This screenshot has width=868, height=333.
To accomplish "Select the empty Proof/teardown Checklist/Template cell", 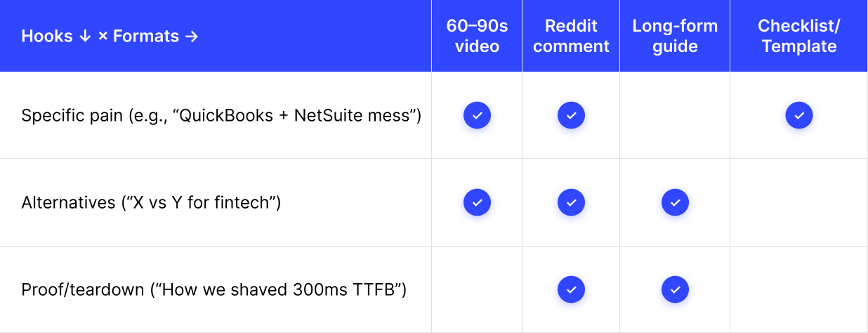I will [798, 289].
